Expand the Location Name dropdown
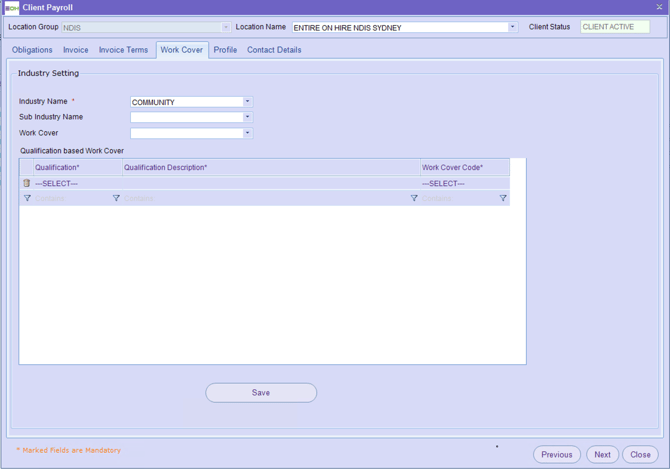670x470 pixels. 513,27
